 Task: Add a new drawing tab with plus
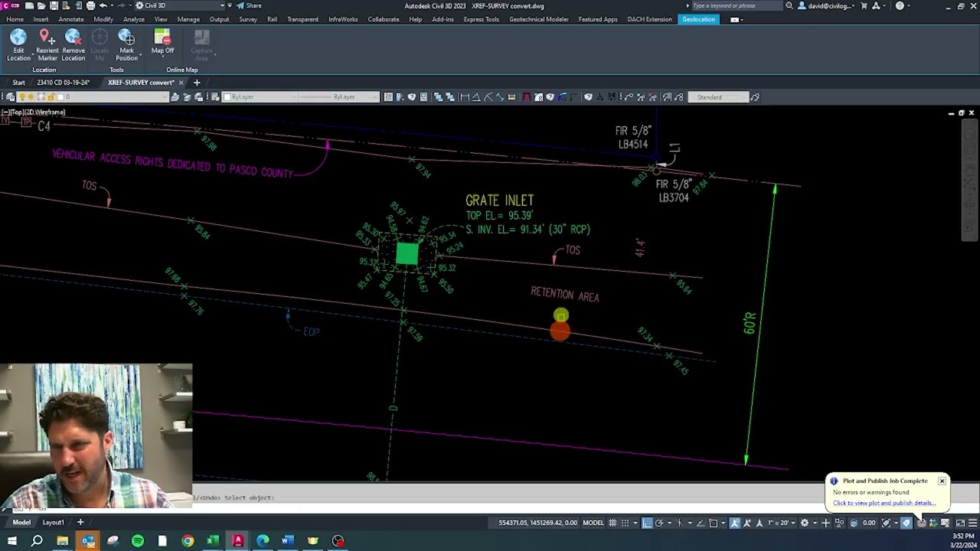coord(196,82)
